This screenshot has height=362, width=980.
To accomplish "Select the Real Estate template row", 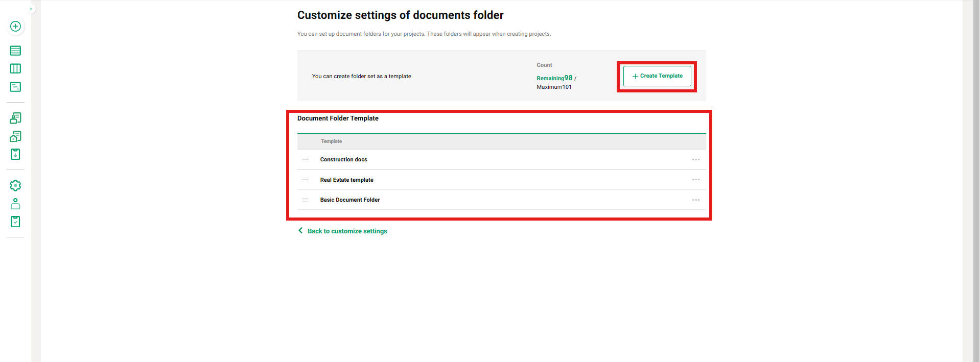I will (346, 180).
